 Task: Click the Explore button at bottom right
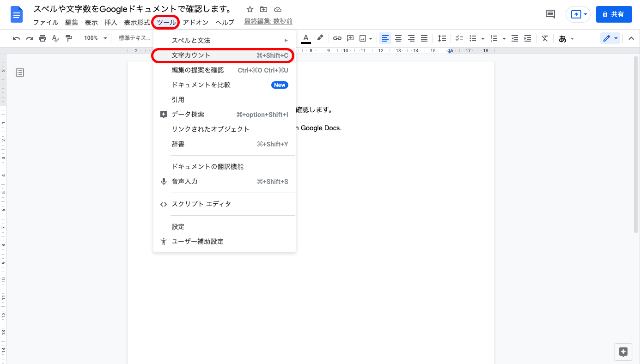pos(623,352)
